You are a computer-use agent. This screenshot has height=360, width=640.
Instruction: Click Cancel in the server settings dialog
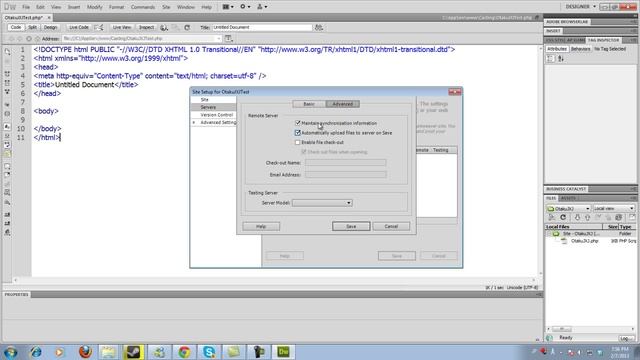[391, 226]
